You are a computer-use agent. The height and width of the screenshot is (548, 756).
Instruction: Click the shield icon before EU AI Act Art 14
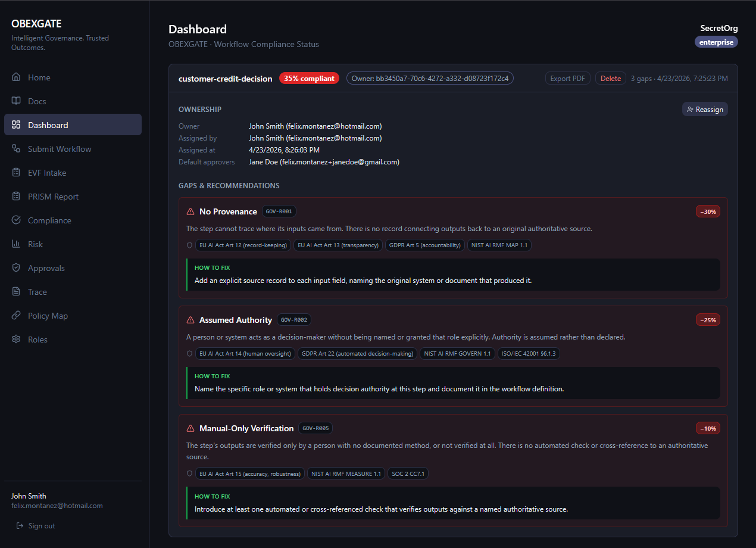189,353
